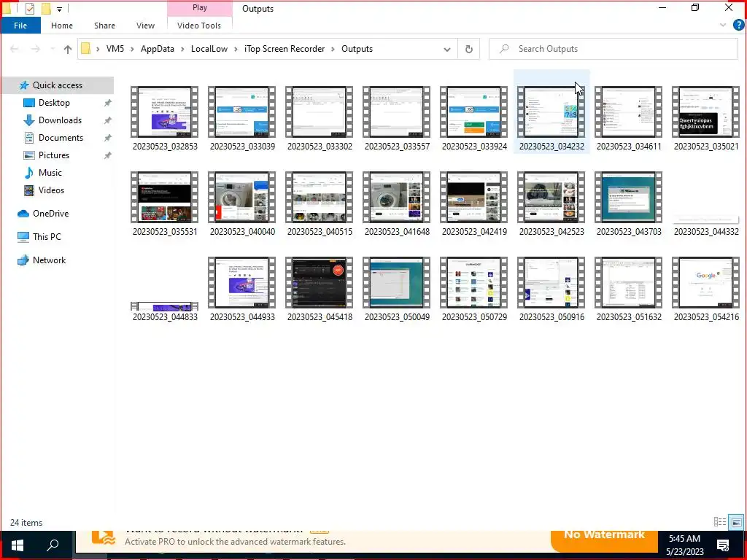Viewport: 747px width, 560px height.
Task: Expand chevron after AppData breadcrumb
Action: [182, 49]
